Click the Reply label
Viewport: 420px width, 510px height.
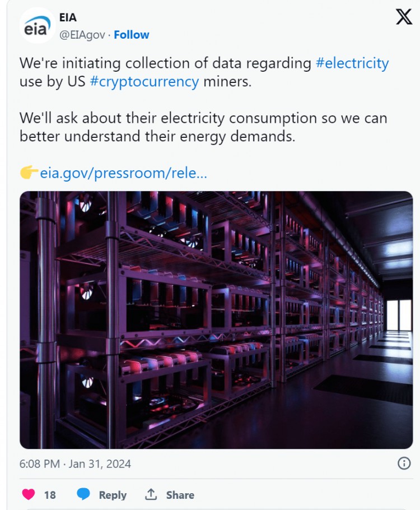coord(113,495)
